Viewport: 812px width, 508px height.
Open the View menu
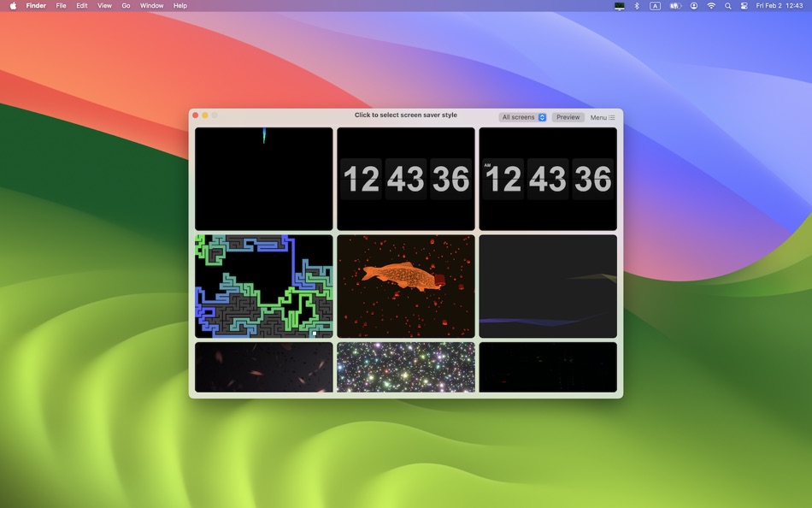point(104,6)
